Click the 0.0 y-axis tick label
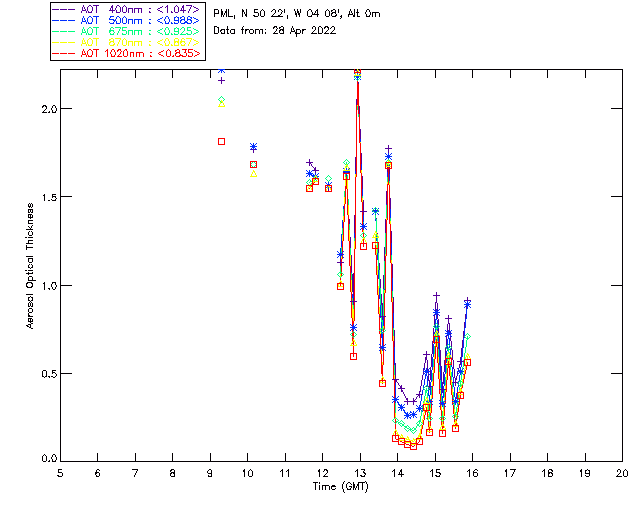The image size is (640, 512). [49, 459]
